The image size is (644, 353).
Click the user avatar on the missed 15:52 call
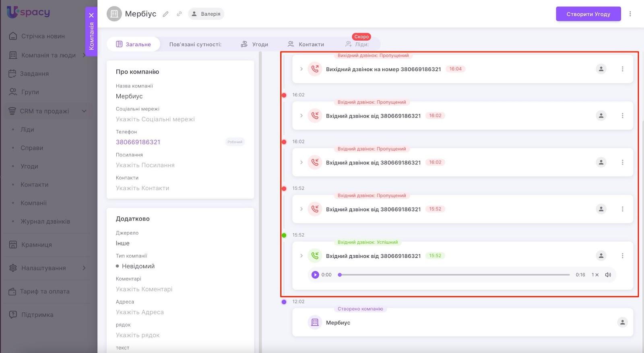pos(601,209)
